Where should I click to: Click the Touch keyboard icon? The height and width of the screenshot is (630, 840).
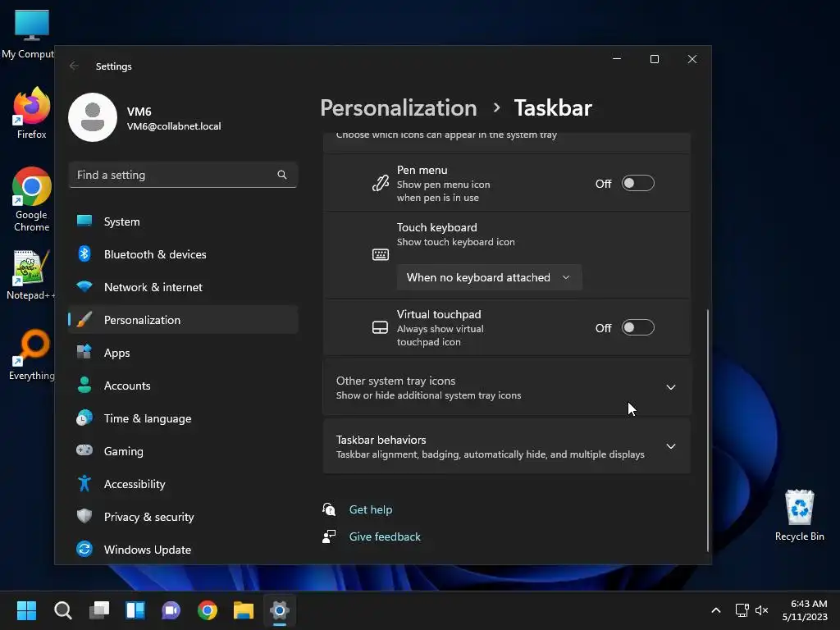tap(381, 254)
